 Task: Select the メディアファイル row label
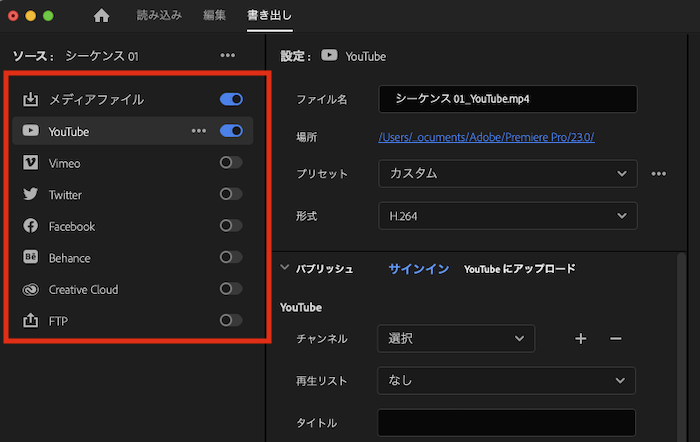(96, 99)
